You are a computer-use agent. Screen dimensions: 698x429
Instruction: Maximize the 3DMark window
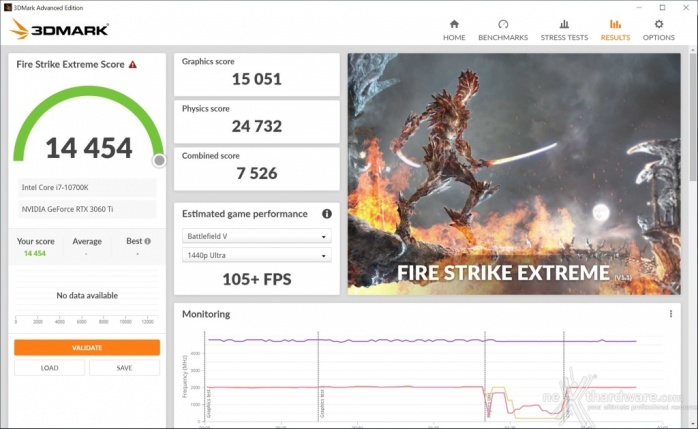pyautogui.click(x=662, y=8)
